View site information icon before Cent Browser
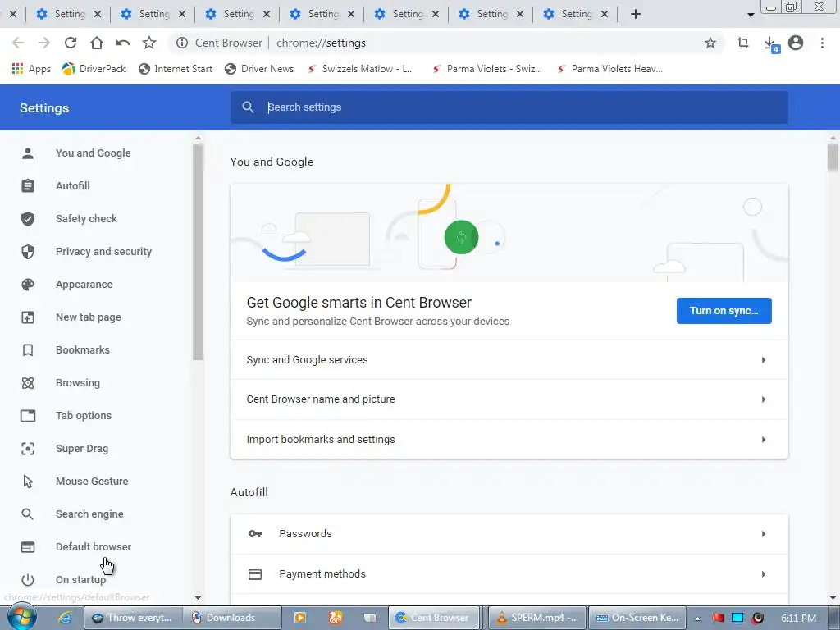The height and width of the screenshot is (630, 840). (x=182, y=43)
